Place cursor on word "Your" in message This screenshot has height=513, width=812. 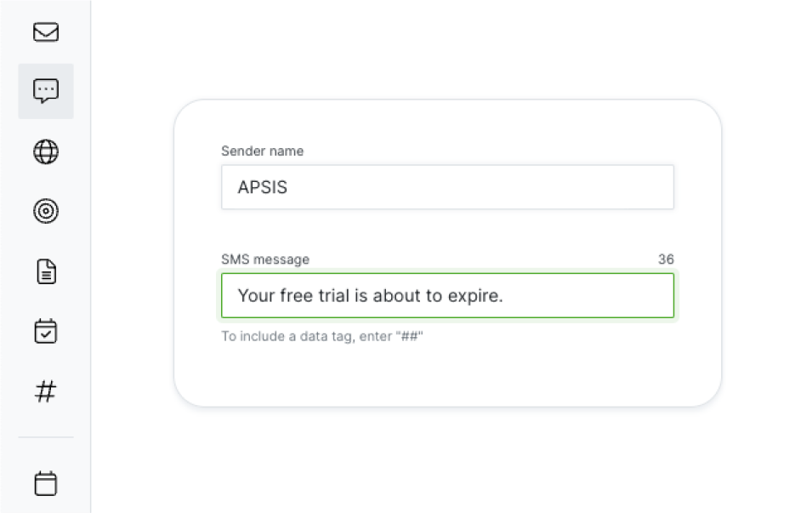pyautogui.click(x=256, y=295)
